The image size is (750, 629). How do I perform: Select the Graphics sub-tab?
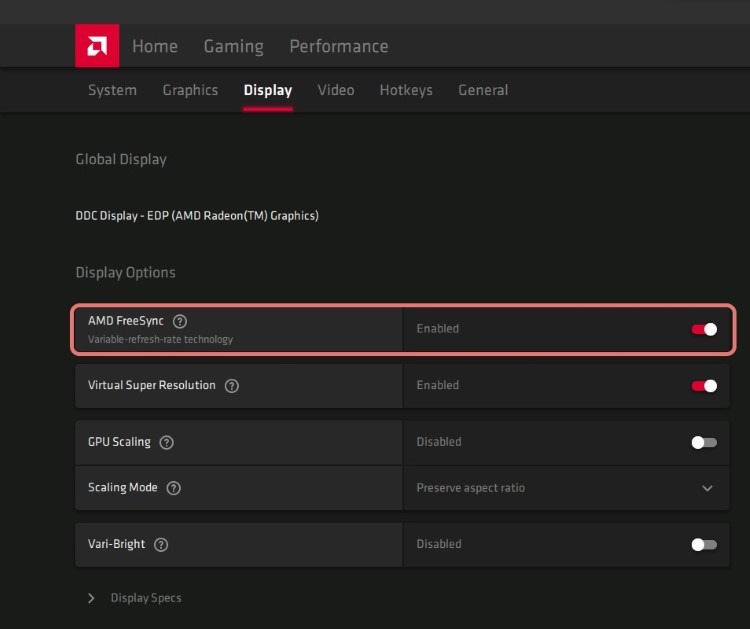click(190, 90)
